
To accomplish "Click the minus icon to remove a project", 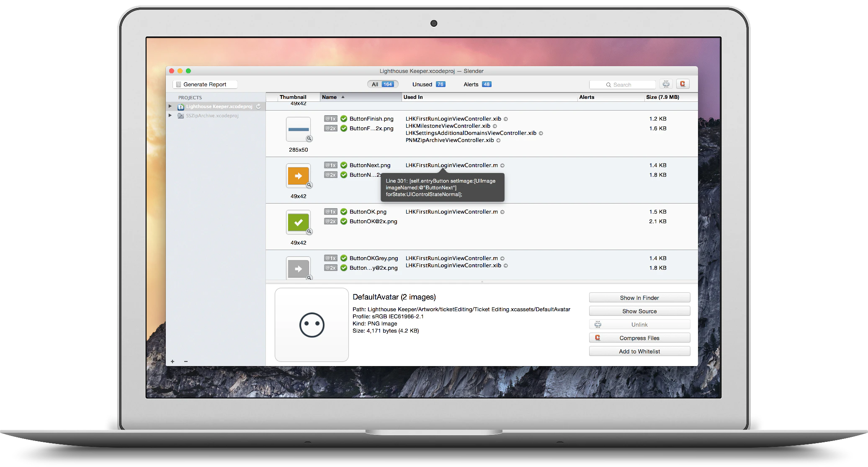I will (x=186, y=361).
